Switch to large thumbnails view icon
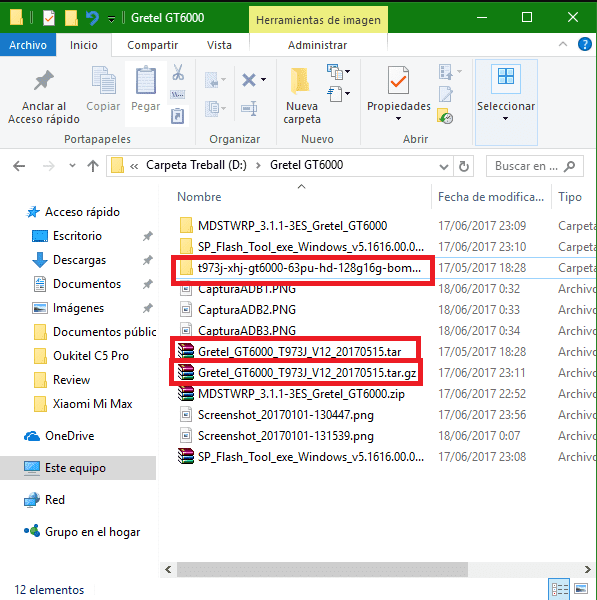This screenshot has width=597, height=600. click(x=581, y=589)
